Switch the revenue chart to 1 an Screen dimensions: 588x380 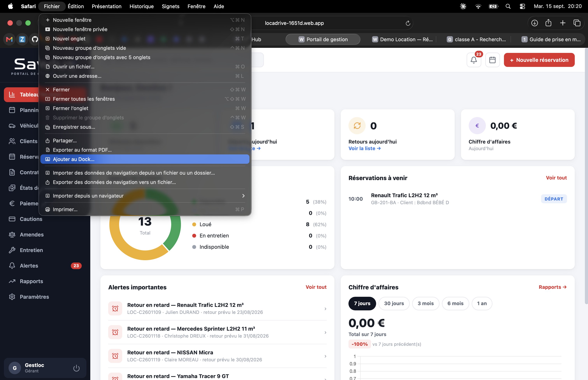[482, 303]
